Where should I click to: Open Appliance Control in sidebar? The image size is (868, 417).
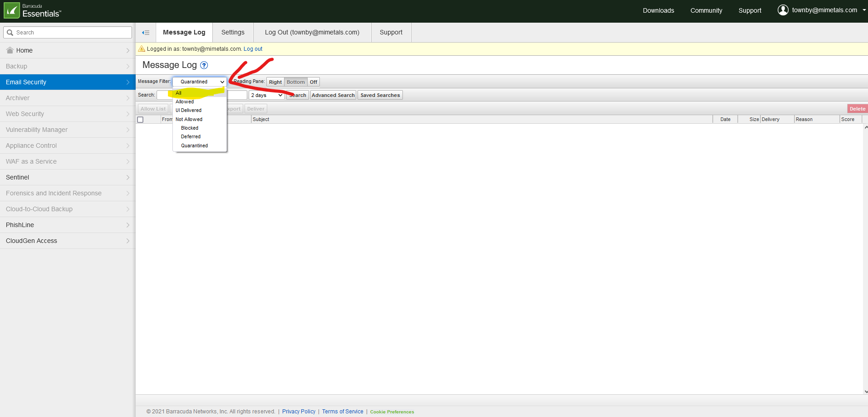[68, 145]
